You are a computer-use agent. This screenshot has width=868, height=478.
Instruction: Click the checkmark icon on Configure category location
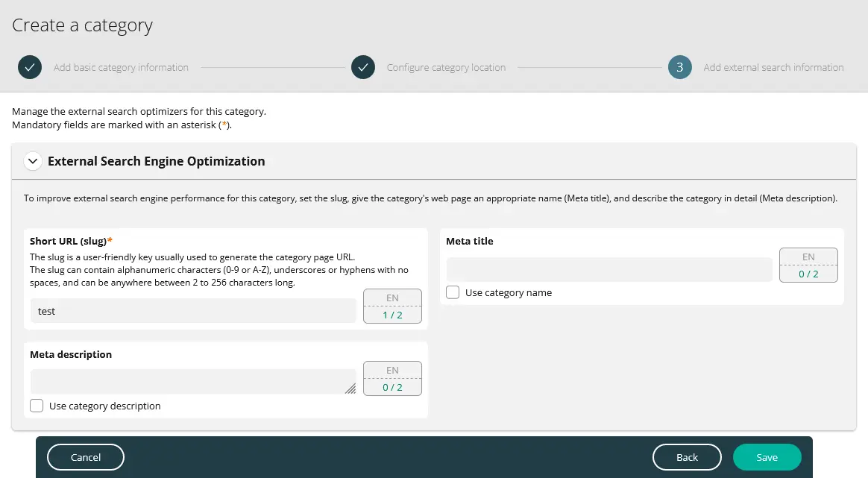click(363, 67)
